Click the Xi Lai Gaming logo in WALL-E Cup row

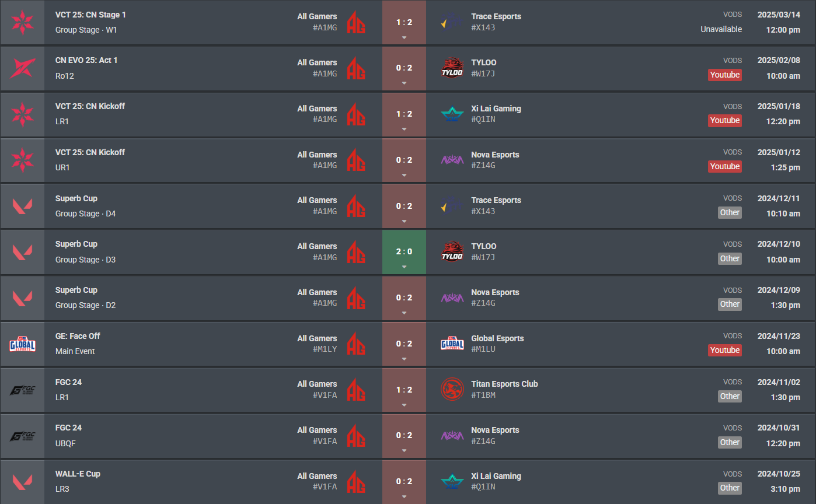452,482
